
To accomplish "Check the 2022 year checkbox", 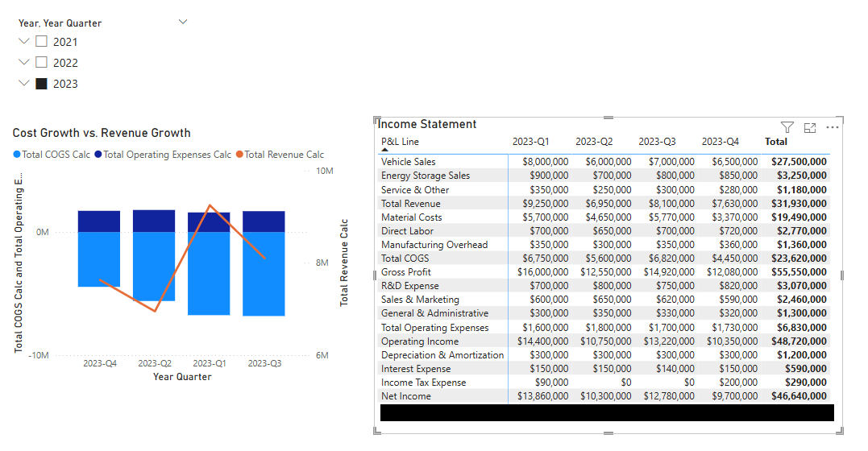I will pyautogui.click(x=41, y=63).
